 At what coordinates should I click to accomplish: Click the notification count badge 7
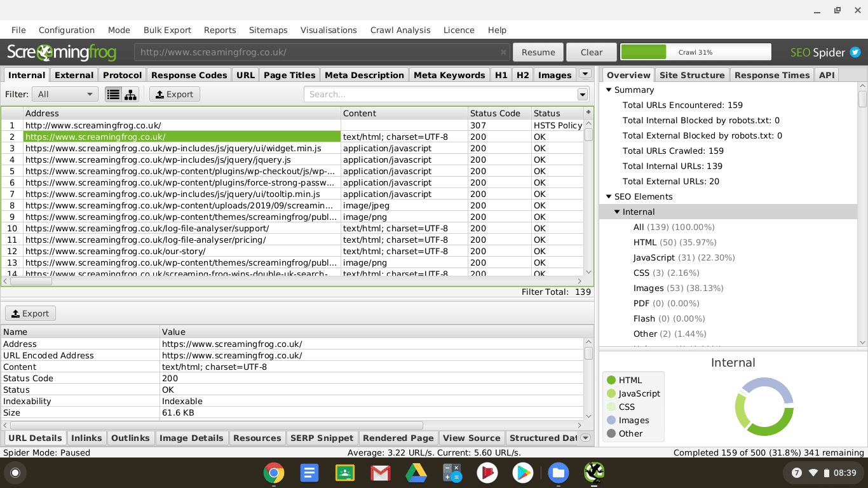tap(796, 473)
